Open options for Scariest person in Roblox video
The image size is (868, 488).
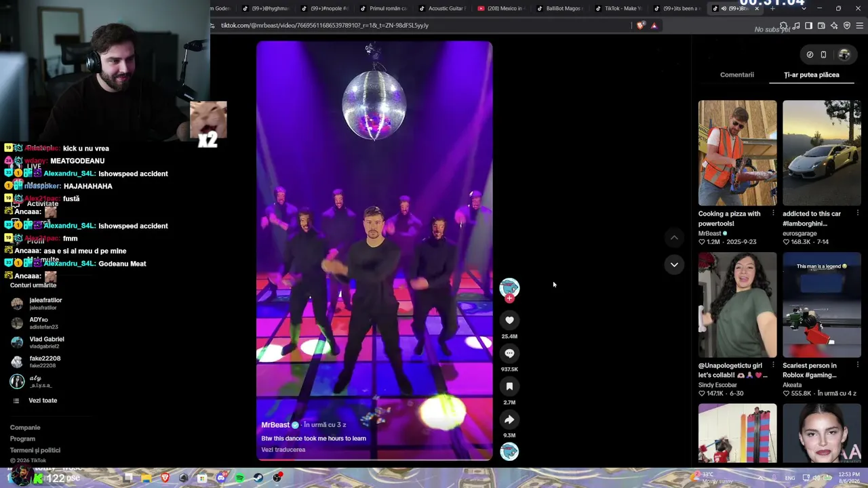tap(857, 365)
